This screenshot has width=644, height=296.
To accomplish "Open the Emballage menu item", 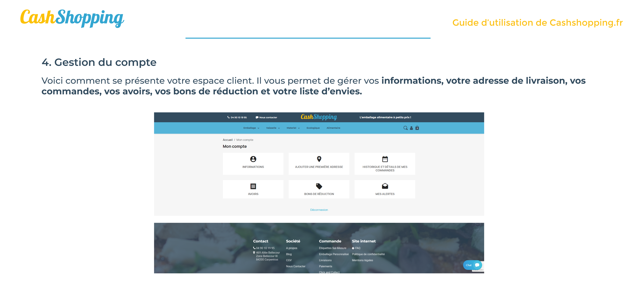I will coord(249,128).
